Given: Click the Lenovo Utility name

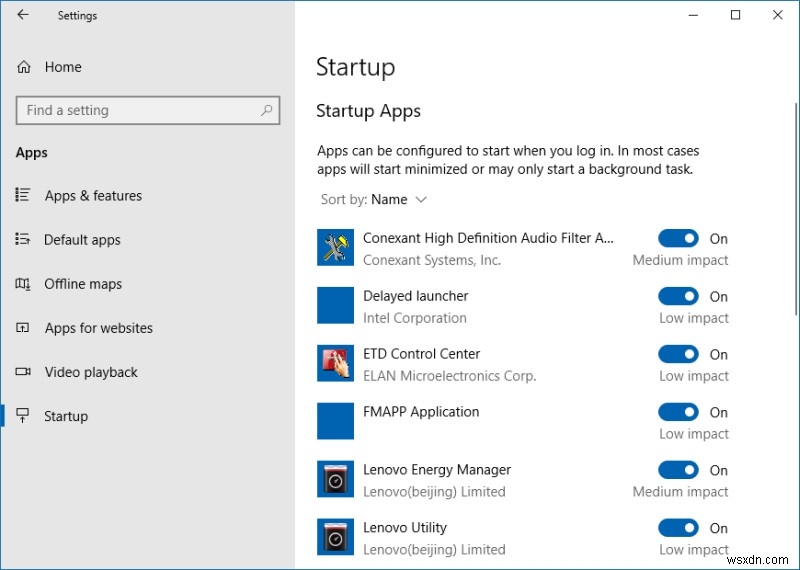Looking at the screenshot, I should point(405,528).
